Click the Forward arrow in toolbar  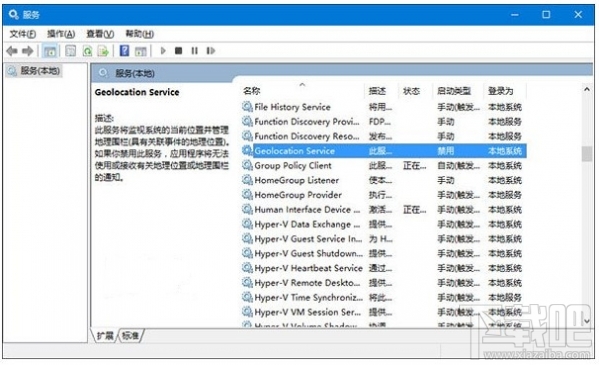(28, 51)
